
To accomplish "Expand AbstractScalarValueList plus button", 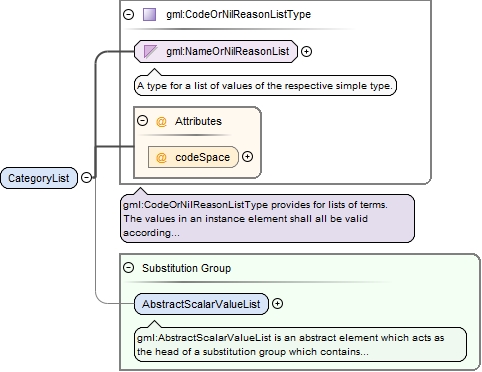I will [277, 304].
